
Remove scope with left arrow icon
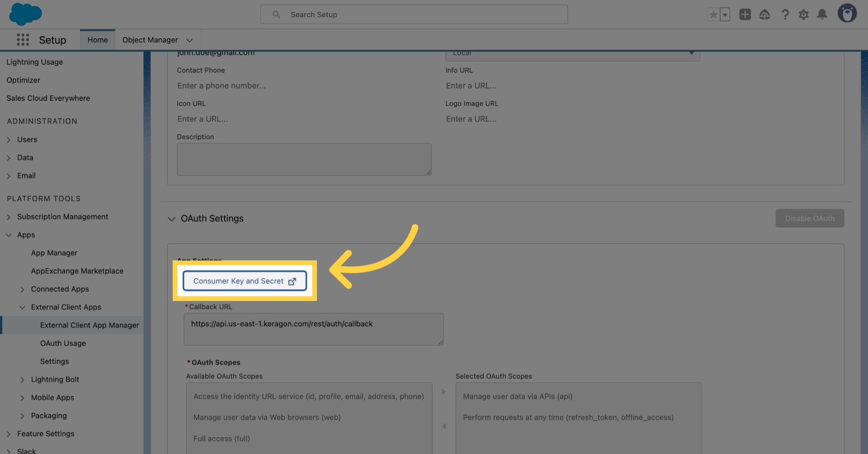tap(443, 426)
